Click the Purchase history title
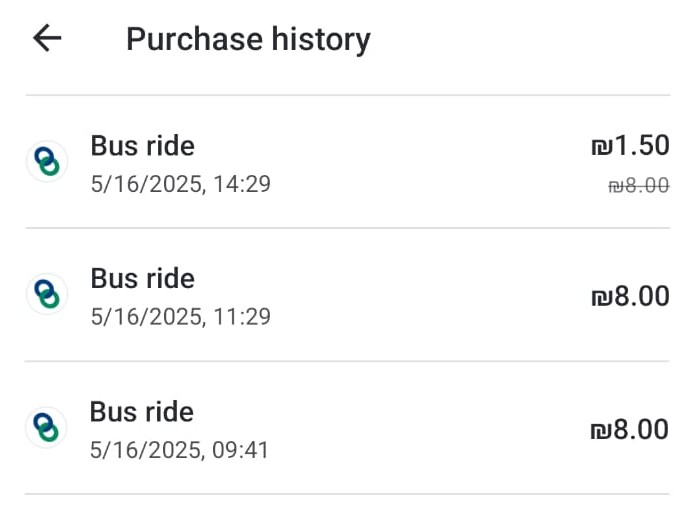This screenshot has height=505, width=695. click(x=248, y=39)
